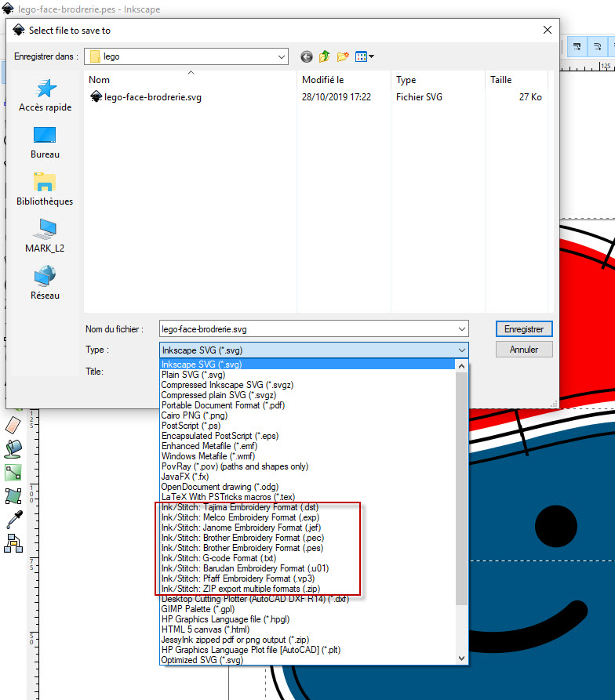615x700 pixels.
Task: Select the Eraser tool in Inkscape toolbox
Action: [x=13, y=425]
